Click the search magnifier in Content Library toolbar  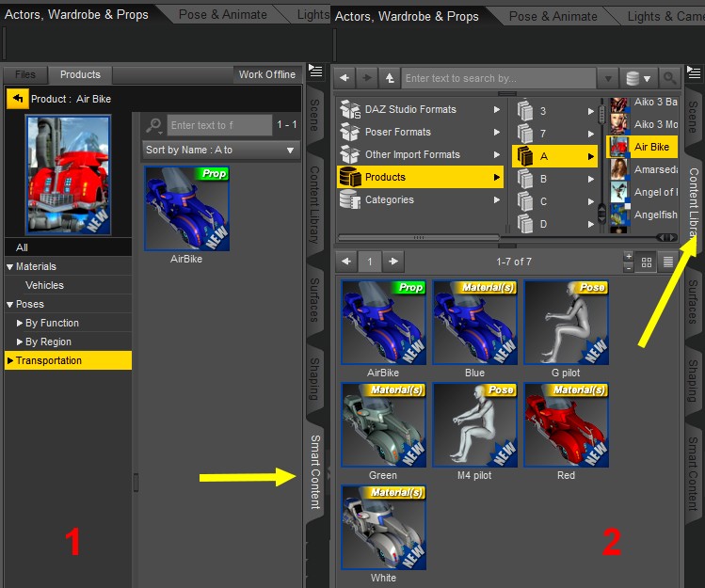[669, 78]
